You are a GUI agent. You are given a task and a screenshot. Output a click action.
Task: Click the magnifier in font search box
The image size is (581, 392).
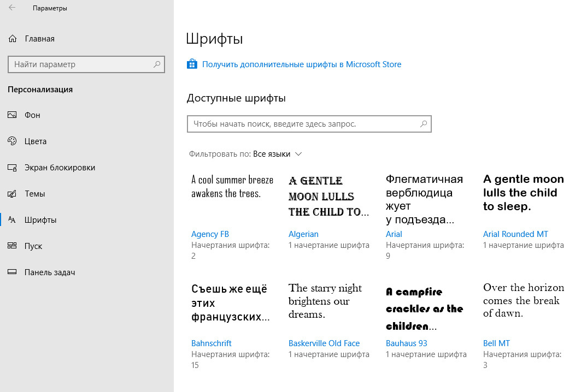click(424, 124)
